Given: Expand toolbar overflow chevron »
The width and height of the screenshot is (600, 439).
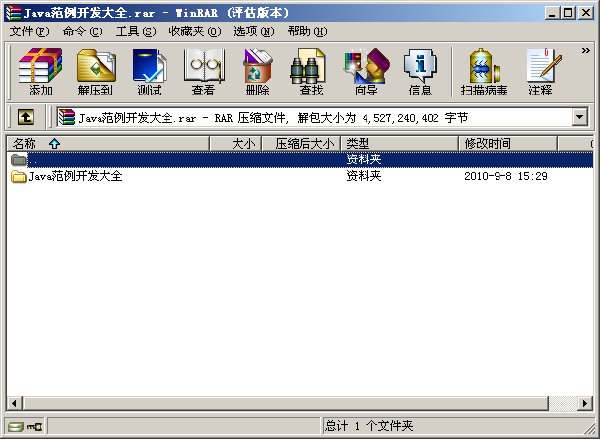Looking at the screenshot, I should (x=585, y=51).
